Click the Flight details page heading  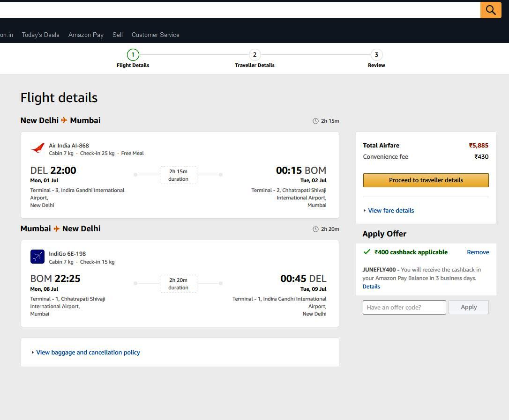tap(59, 97)
